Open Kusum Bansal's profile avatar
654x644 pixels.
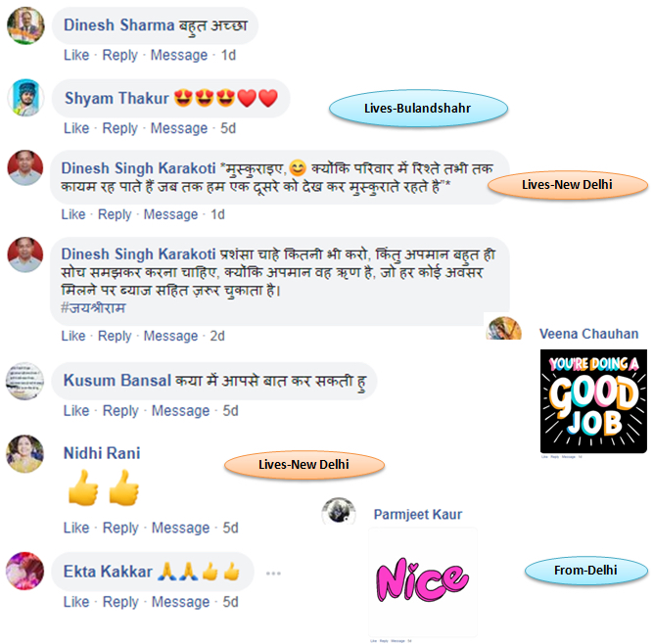[25, 381]
